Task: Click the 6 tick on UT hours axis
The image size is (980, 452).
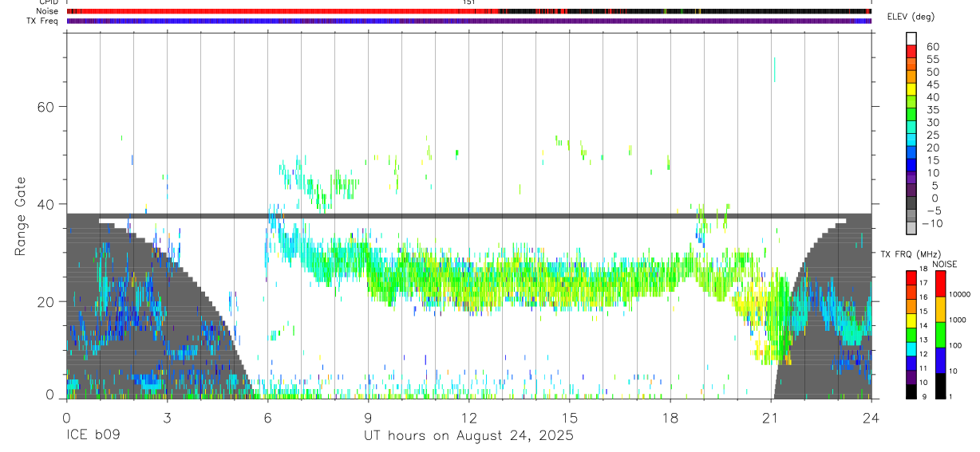Action: click(267, 418)
